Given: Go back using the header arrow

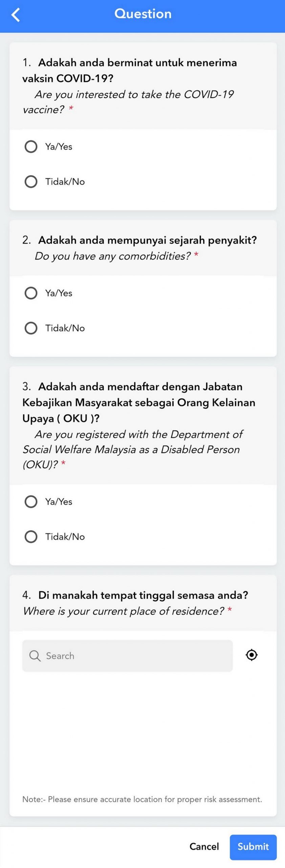Looking at the screenshot, I should coord(16,15).
